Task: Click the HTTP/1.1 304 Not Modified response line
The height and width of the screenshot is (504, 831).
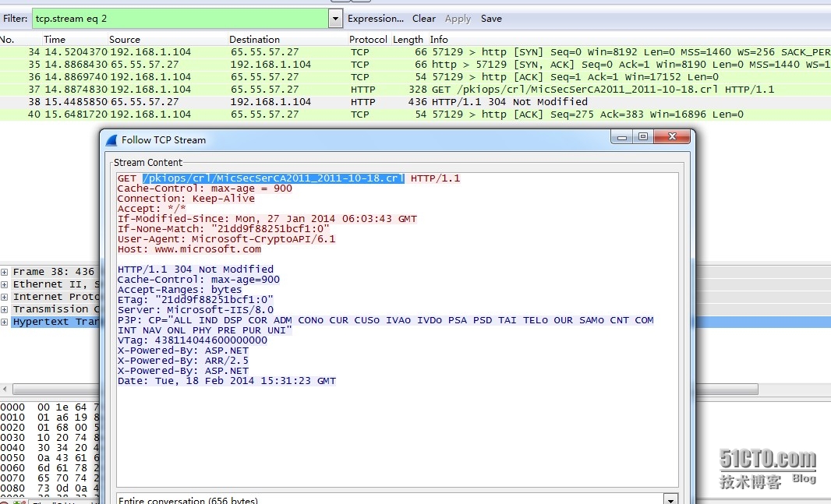Action: (196, 270)
